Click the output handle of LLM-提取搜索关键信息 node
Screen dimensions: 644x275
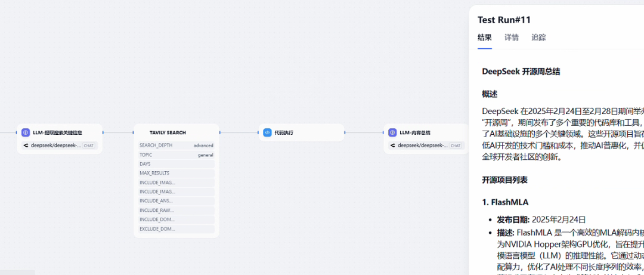pos(103,132)
